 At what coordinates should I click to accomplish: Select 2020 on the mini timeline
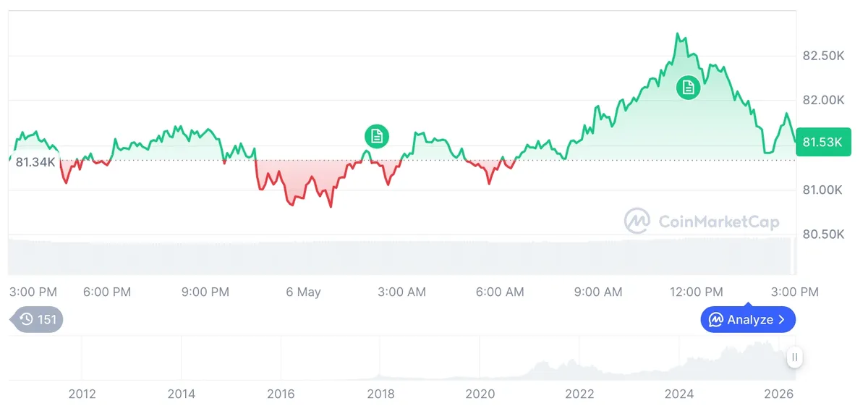(x=480, y=394)
